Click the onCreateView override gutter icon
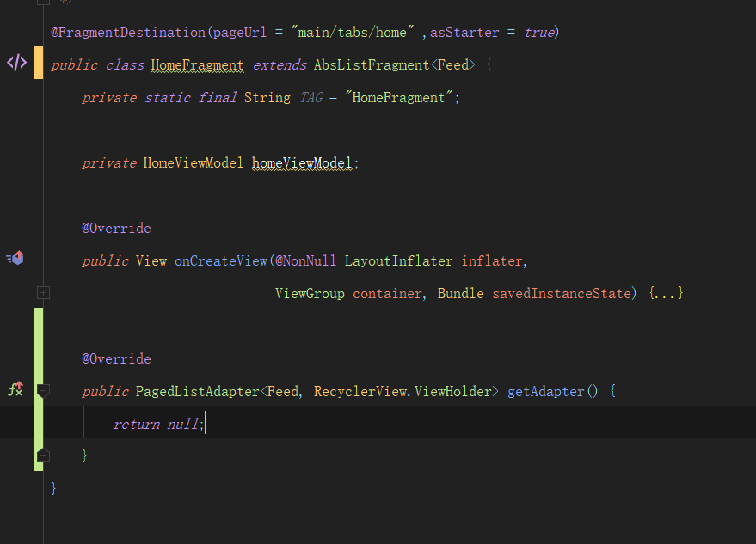Image resolution: width=756 pixels, height=544 pixels. [15, 258]
